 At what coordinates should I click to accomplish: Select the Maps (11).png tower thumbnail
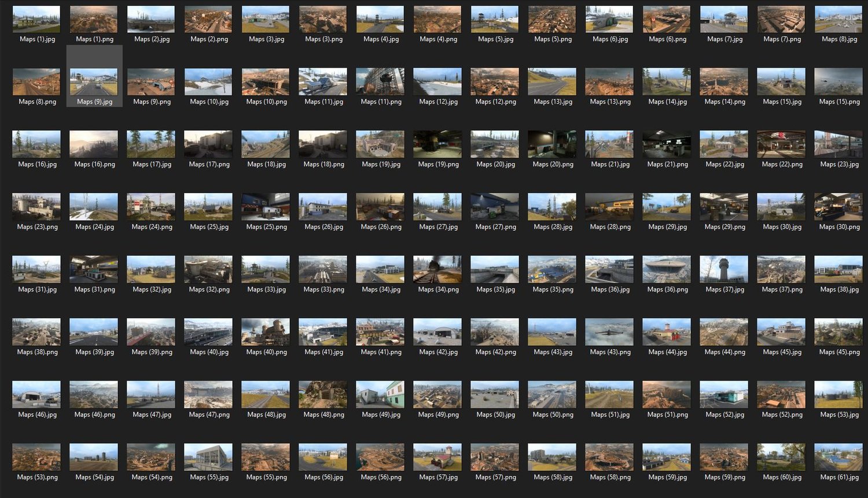point(380,82)
